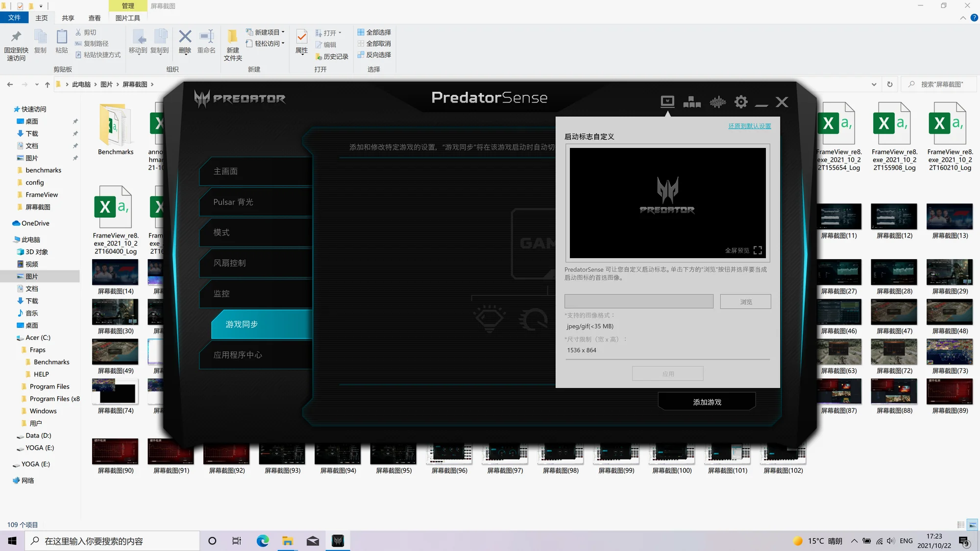The image size is (980, 551).
Task: Click the 浏览 browse button
Action: coord(746,302)
